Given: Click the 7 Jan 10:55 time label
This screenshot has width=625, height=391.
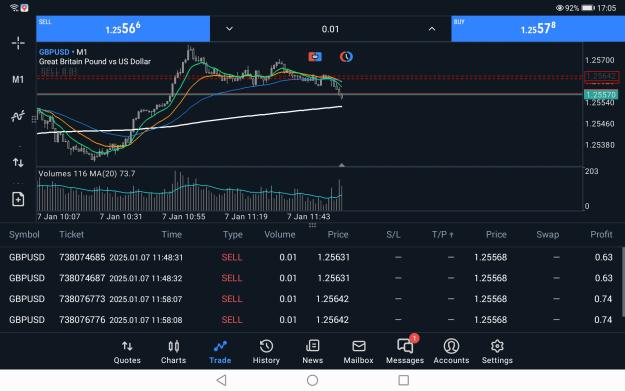Looking at the screenshot, I should tap(184, 216).
